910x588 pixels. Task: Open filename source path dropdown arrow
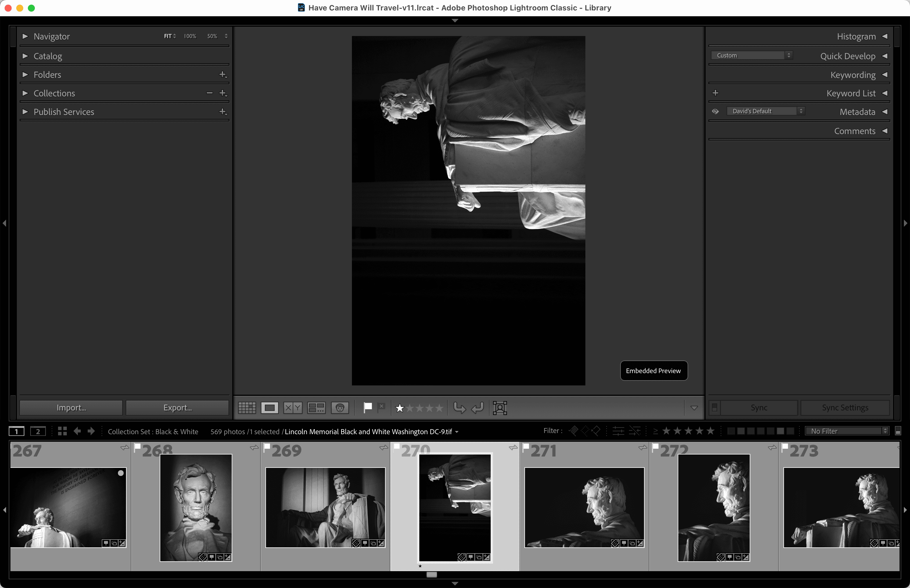pos(456,432)
